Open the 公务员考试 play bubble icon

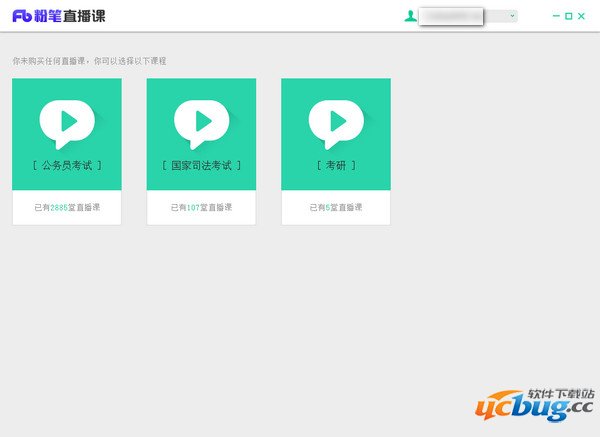coord(67,124)
